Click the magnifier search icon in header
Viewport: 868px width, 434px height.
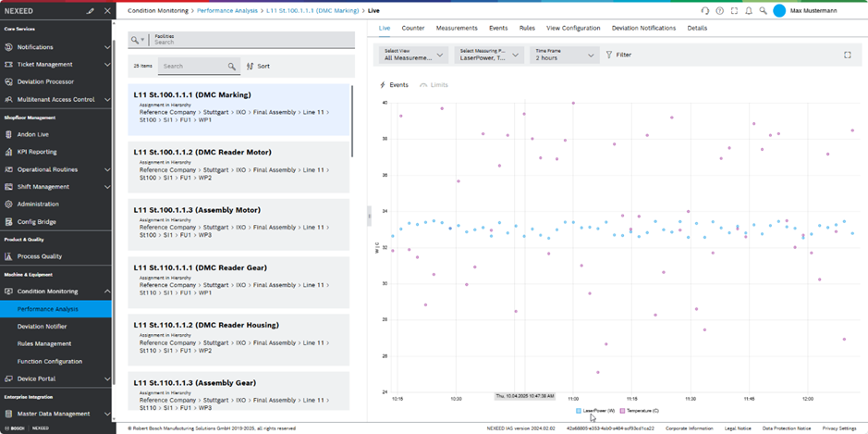[763, 11]
